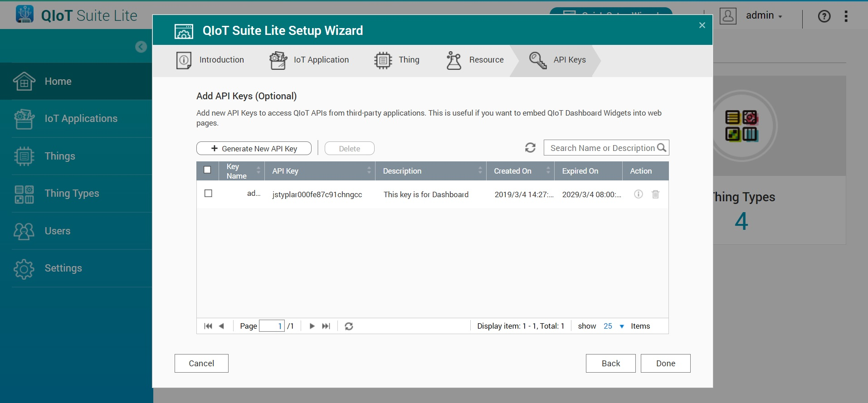The height and width of the screenshot is (403, 868).
Task: Switch to the Resource wizard step
Action: coord(475,60)
